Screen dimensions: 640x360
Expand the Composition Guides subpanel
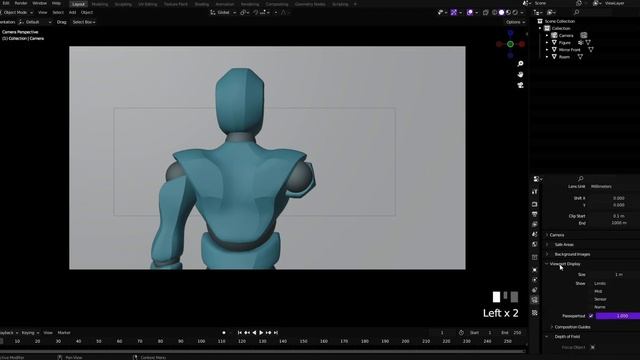pos(572,327)
